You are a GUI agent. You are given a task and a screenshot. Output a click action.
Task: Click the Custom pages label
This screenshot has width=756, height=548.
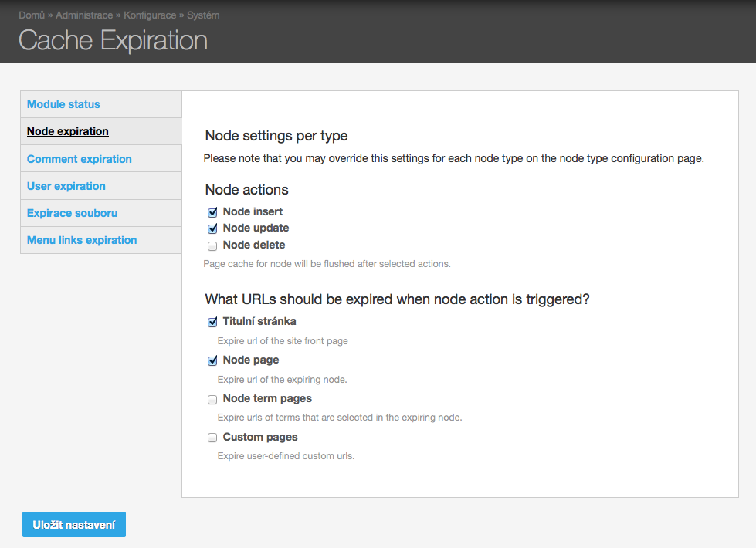(260, 437)
